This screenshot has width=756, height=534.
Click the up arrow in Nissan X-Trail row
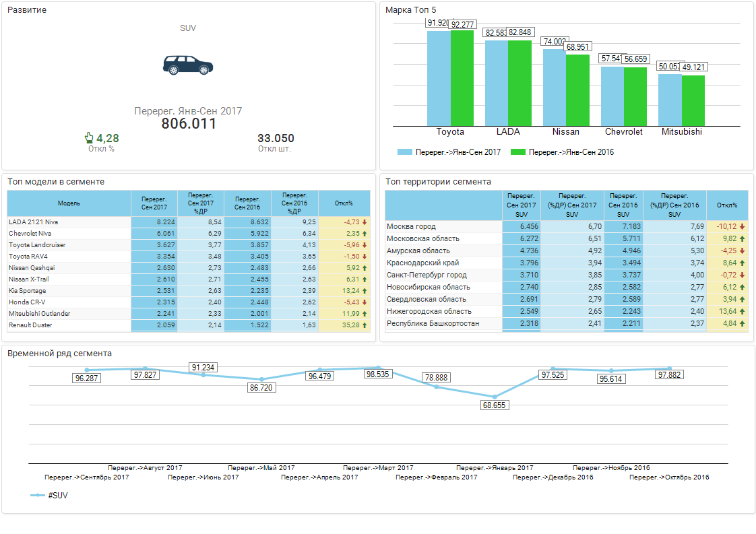[x=365, y=279]
